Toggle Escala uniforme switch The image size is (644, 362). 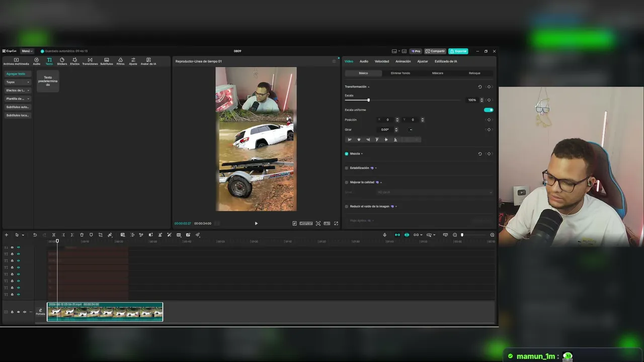pyautogui.click(x=488, y=110)
